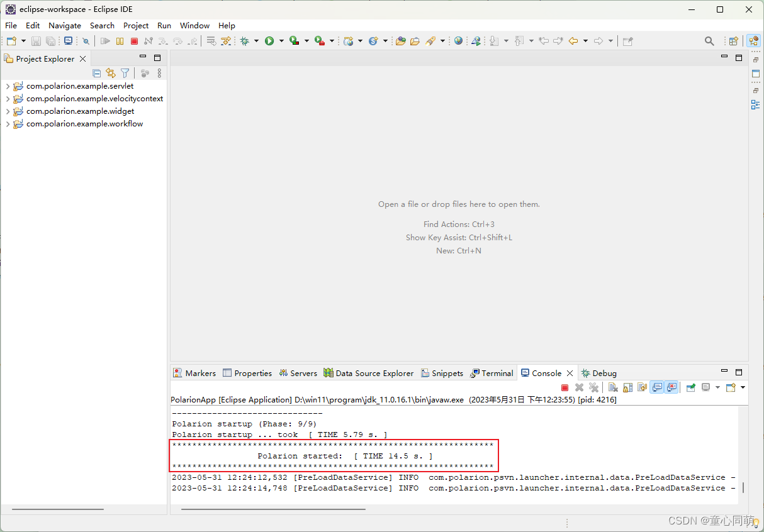Expand com.polarion.example.widget project

pyautogui.click(x=8, y=111)
